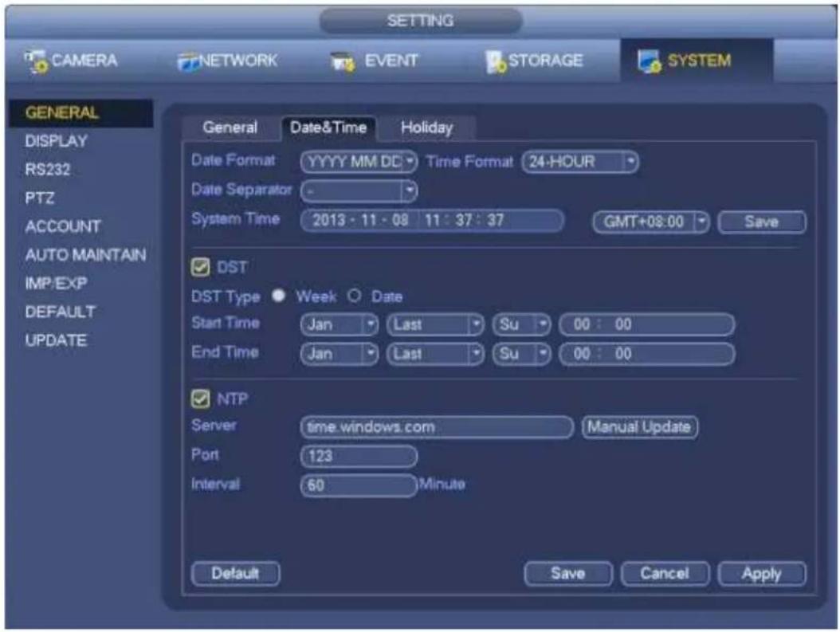Image resolution: width=840 pixels, height=632 pixels.
Task: Toggle the DST checkbox
Action: tap(200, 267)
